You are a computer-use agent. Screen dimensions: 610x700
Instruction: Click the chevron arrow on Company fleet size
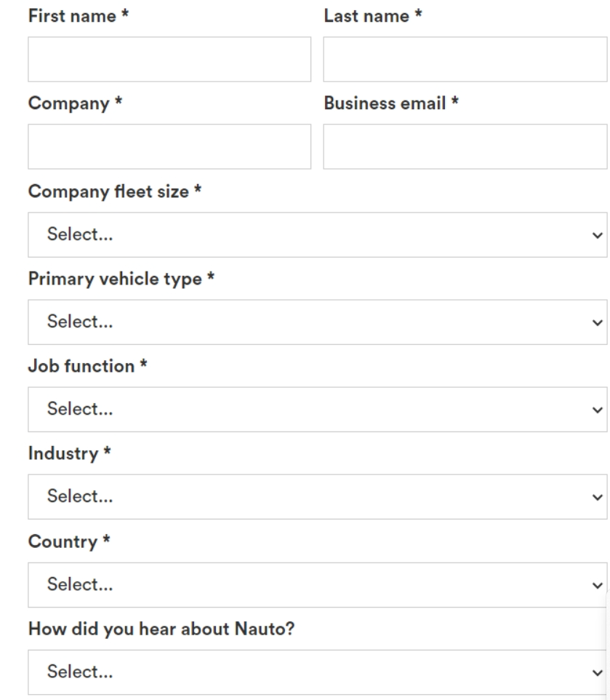pos(598,236)
